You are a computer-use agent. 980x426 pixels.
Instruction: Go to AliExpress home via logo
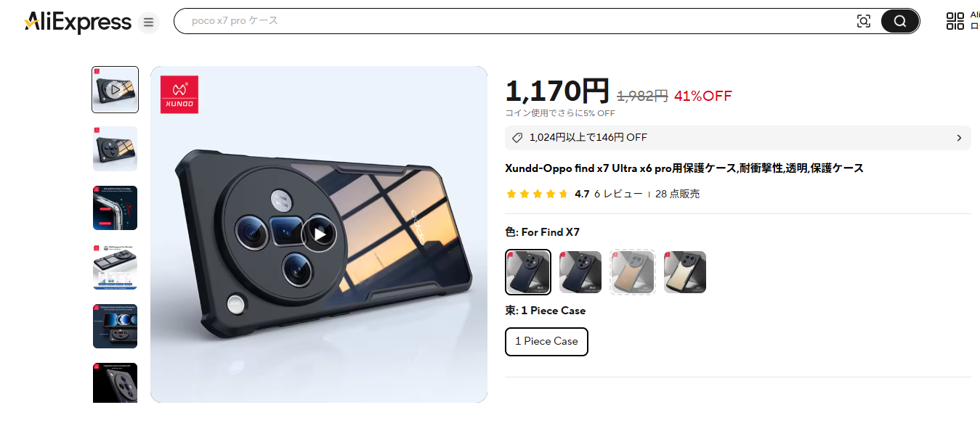tap(78, 22)
